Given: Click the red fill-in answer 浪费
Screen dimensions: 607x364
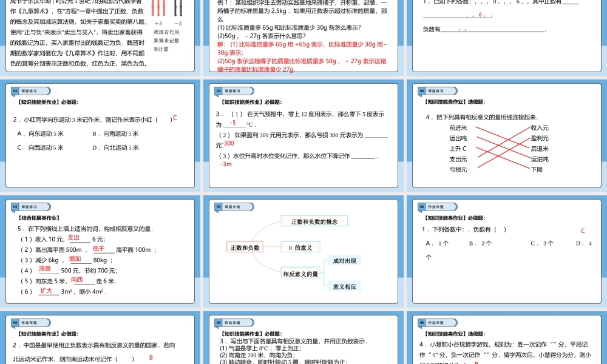Looking at the screenshot, I should (x=45, y=269).
